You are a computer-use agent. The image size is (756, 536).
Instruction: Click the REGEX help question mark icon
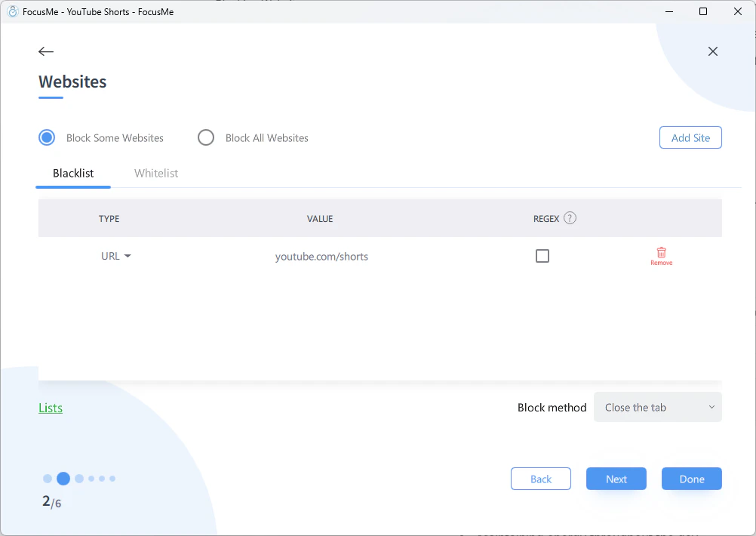570,218
